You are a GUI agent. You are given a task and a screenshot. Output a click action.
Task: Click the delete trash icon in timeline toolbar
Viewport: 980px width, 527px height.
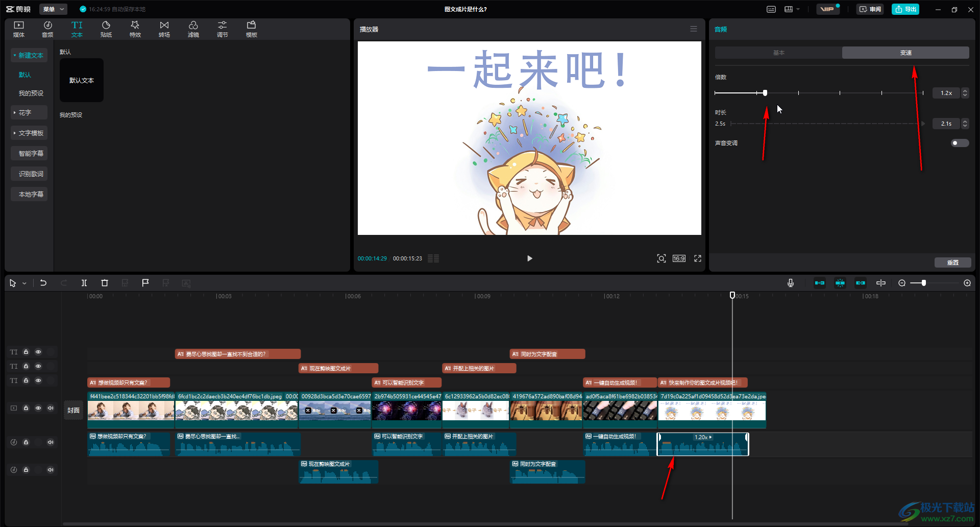pos(105,283)
